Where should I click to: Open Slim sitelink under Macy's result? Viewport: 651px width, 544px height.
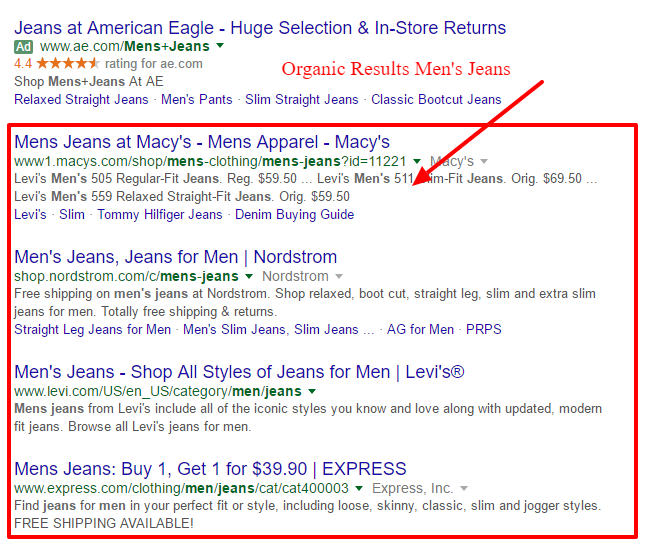(72, 215)
